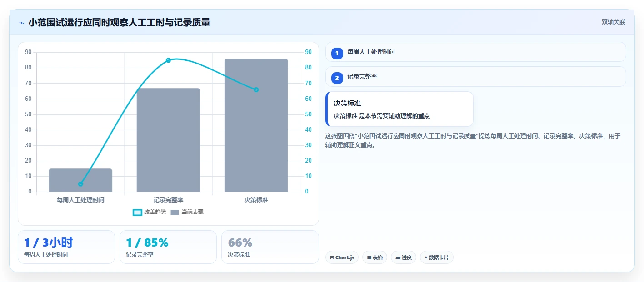Click the 双轴关联 label in the header
This screenshot has width=644, height=282.
tap(614, 22)
